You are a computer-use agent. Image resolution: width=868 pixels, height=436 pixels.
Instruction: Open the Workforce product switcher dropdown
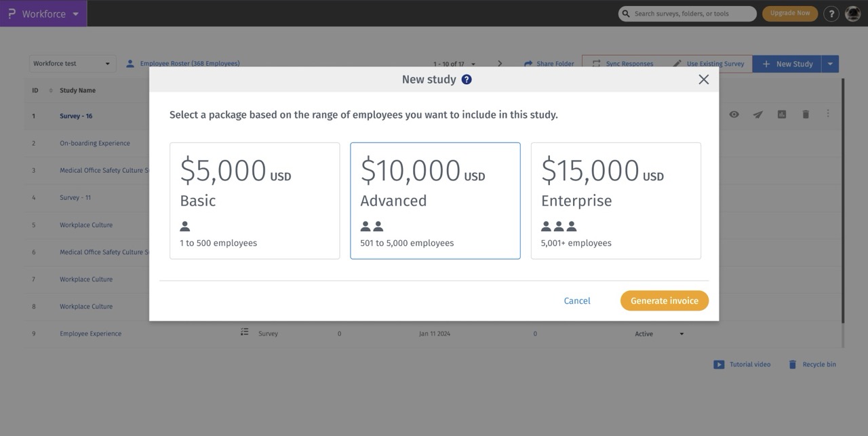(x=44, y=14)
